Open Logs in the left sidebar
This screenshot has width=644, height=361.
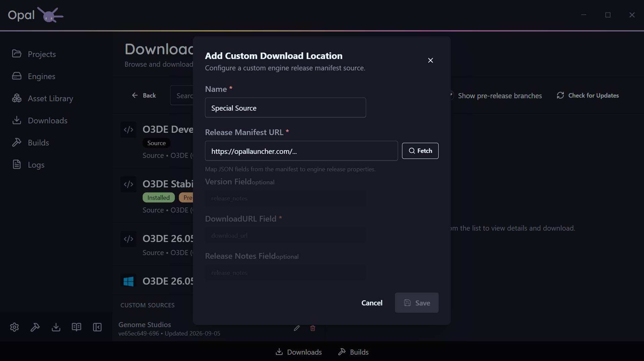(28, 165)
